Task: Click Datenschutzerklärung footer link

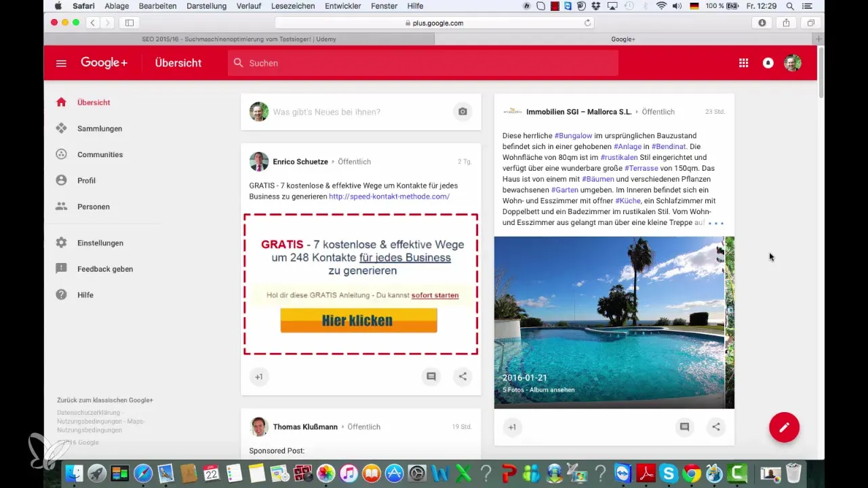Action: [x=88, y=412]
